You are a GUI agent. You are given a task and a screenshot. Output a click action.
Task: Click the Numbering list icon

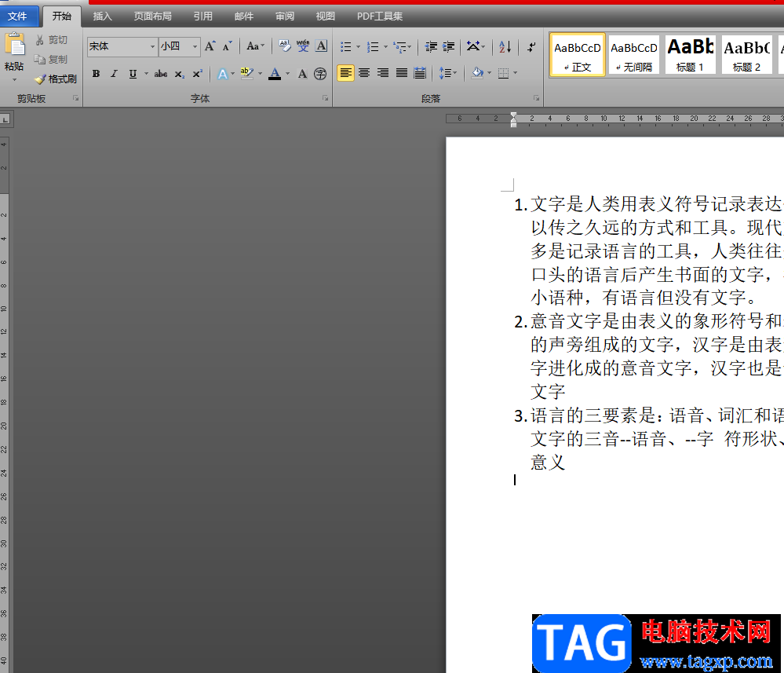(x=373, y=47)
